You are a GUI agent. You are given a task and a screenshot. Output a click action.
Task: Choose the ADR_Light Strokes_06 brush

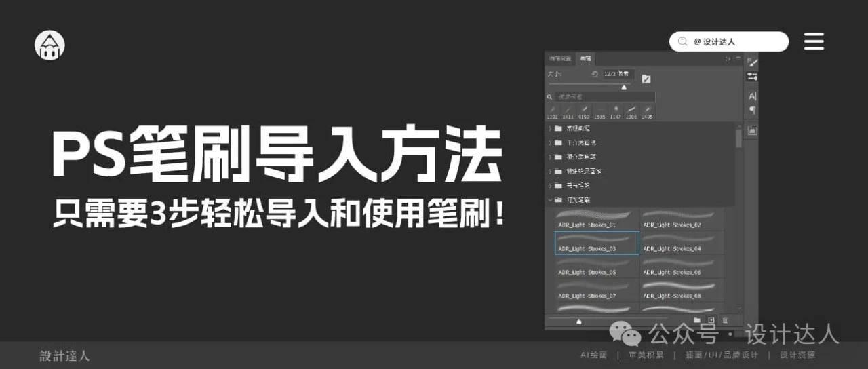682,267
